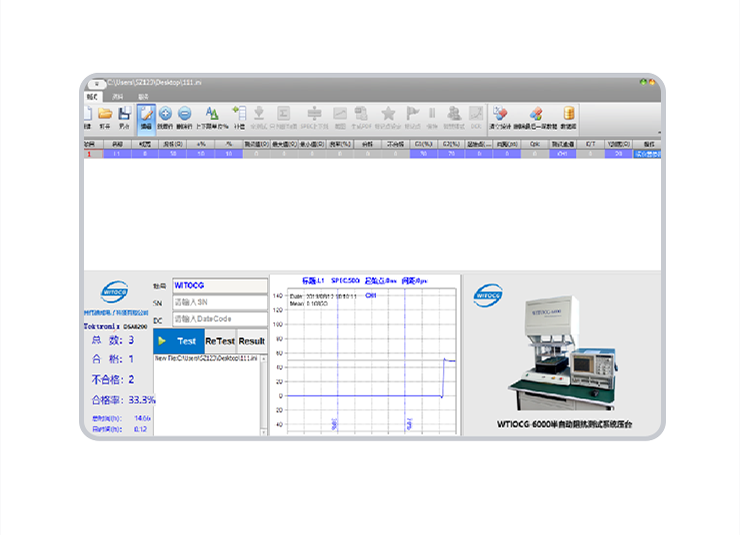Click the new file document icon
Viewport: 740px width, 535px height.
click(88, 114)
